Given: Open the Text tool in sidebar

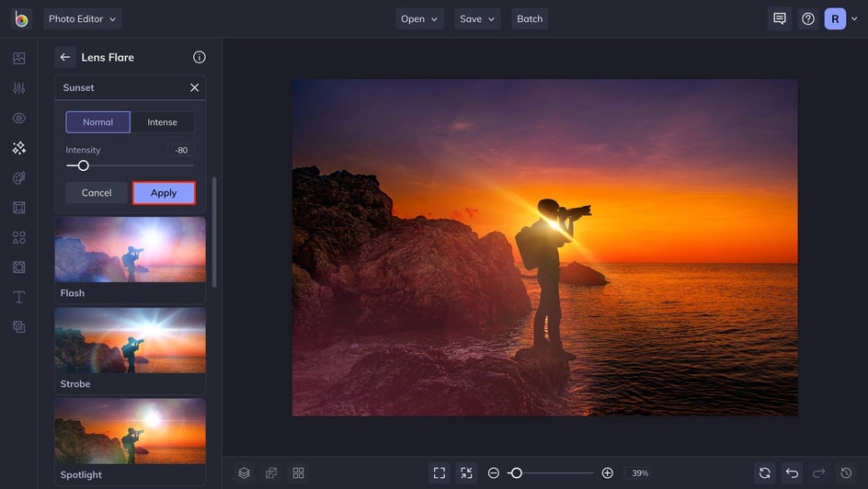Looking at the screenshot, I should [18, 297].
